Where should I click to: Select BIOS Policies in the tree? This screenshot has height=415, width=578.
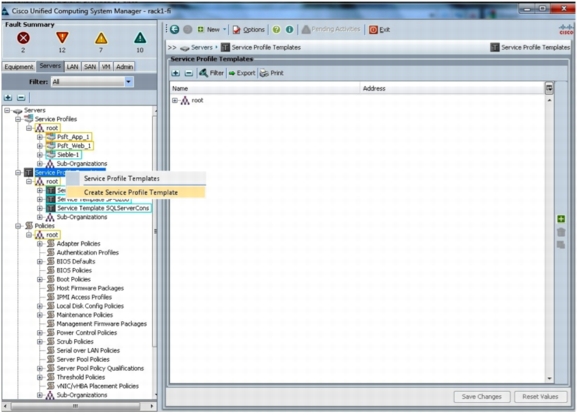pos(74,270)
